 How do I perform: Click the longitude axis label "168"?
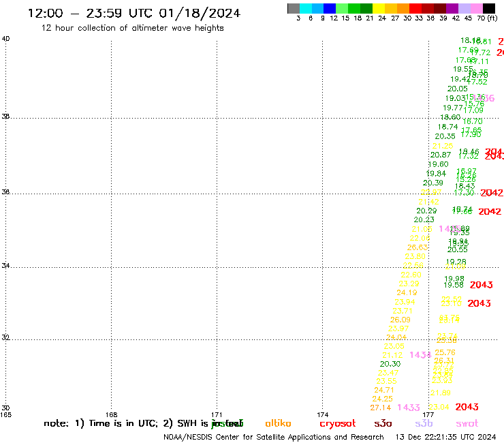click(x=111, y=414)
